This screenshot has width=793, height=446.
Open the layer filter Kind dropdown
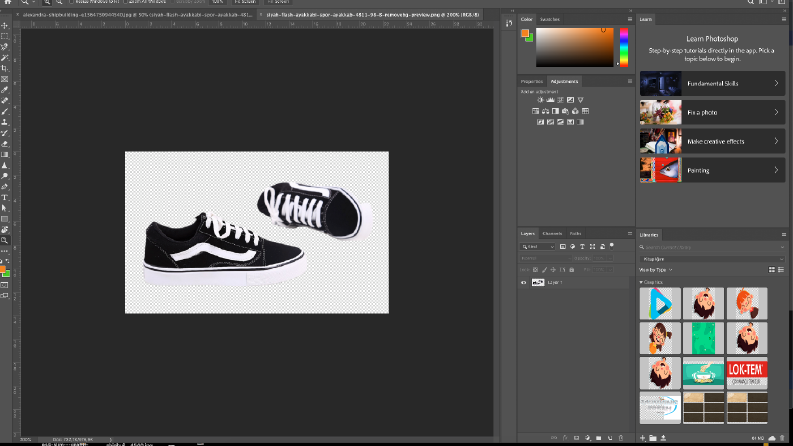(537, 247)
